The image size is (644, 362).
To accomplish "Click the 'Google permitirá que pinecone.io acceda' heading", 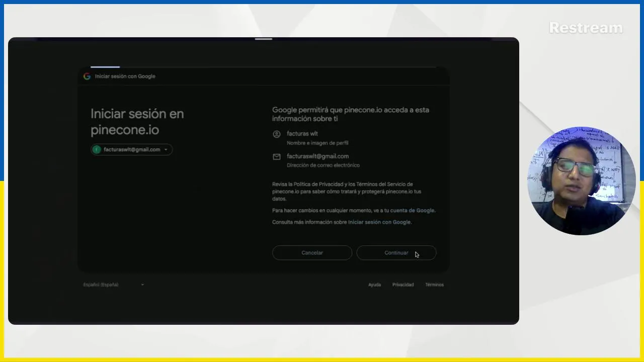I will [351, 114].
